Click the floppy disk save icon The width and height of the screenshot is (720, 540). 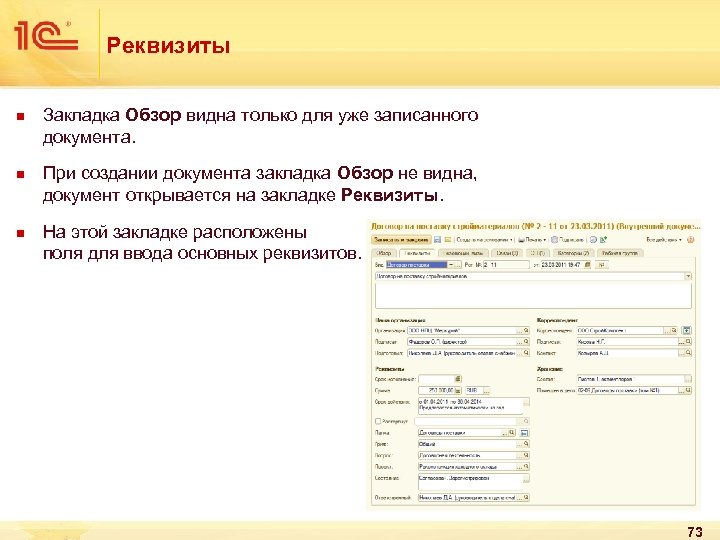[437, 240]
